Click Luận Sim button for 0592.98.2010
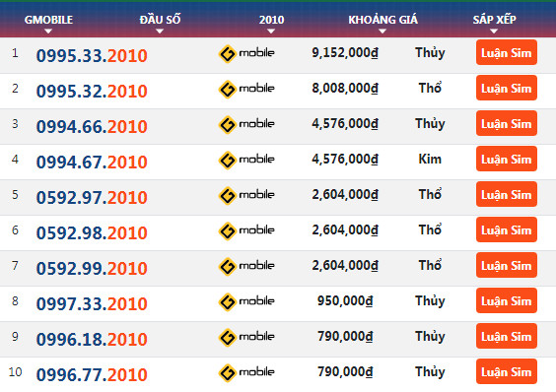 coord(507,229)
